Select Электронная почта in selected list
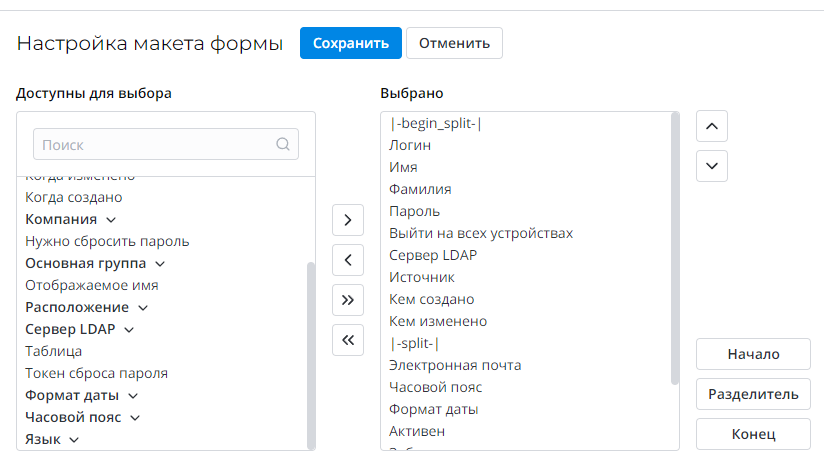 455,365
